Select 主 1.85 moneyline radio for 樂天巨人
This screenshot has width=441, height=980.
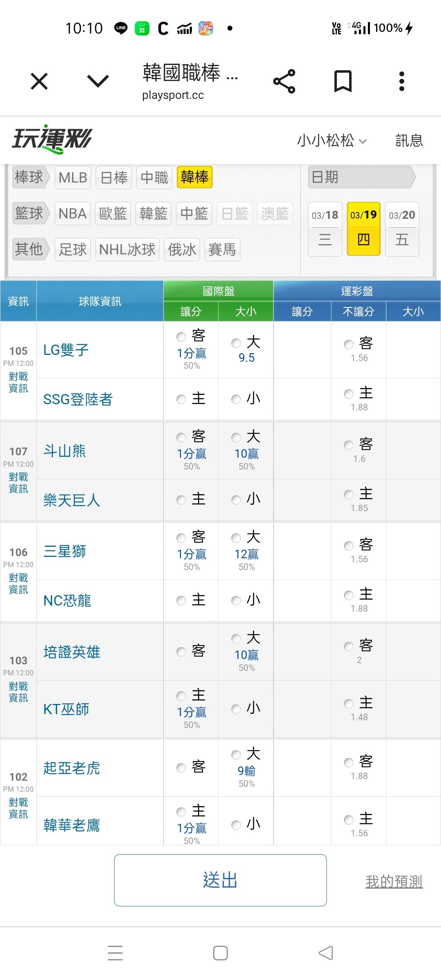pyautogui.click(x=349, y=494)
